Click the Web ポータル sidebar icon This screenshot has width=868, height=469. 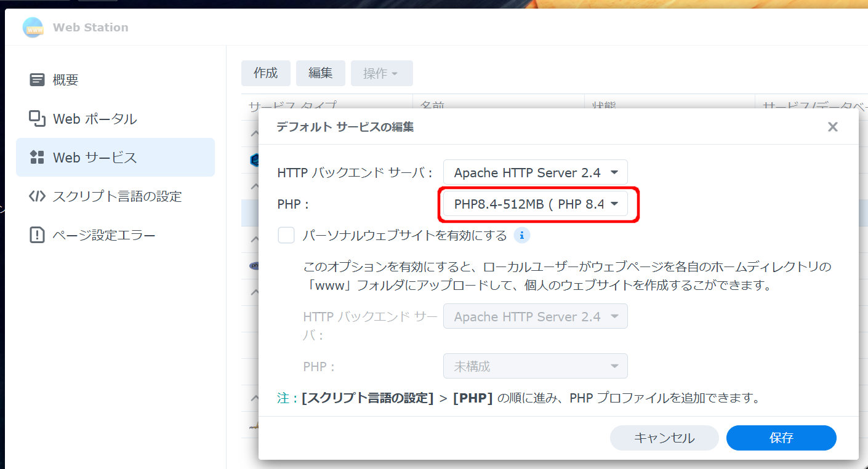point(38,119)
